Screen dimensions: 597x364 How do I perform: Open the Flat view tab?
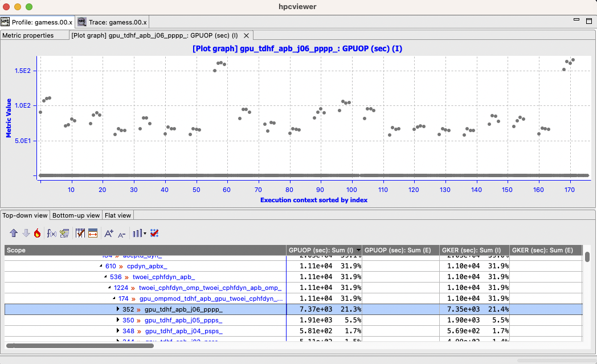(x=118, y=215)
